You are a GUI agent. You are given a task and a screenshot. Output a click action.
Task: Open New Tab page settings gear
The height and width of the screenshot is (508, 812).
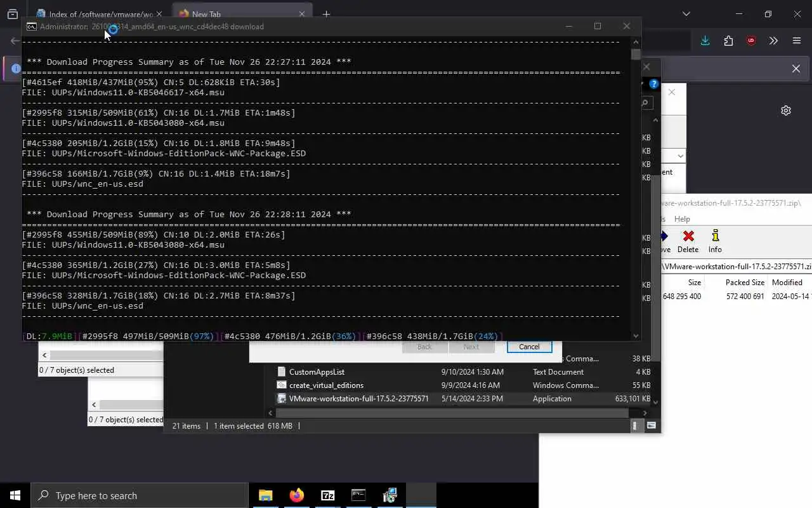click(786, 110)
